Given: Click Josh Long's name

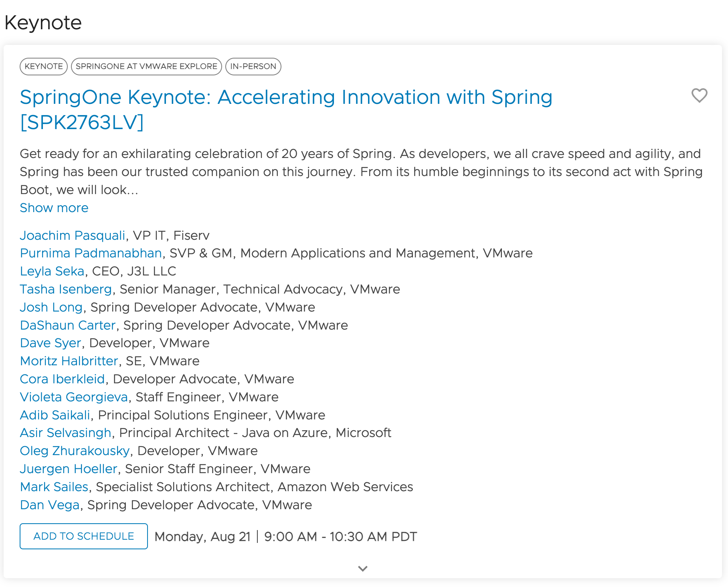Looking at the screenshot, I should pos(51,307).
